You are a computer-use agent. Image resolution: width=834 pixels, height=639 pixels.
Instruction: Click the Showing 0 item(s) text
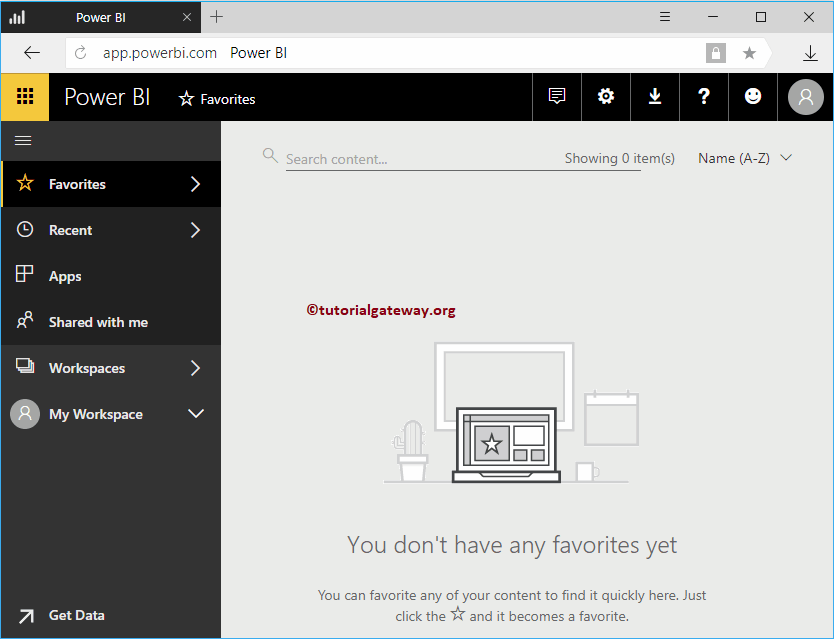(620, 158)
